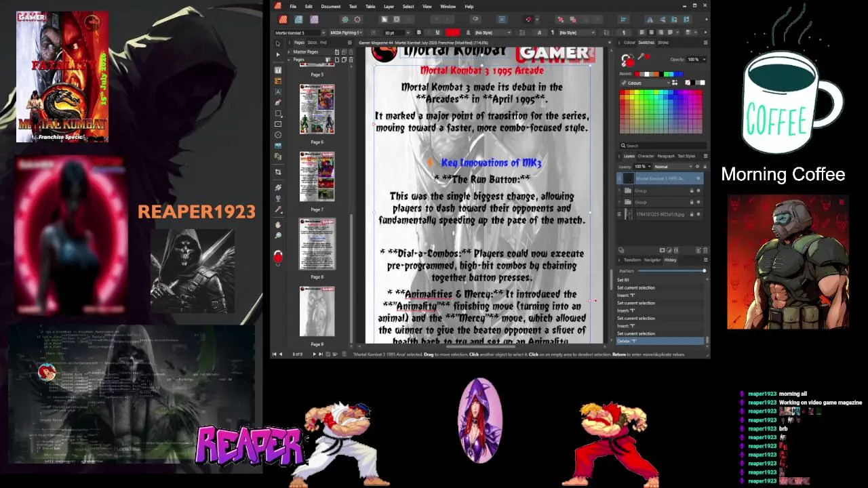Go to first page arrow in status bar
The height and width of the screenshot is (488, 868).
275,354
